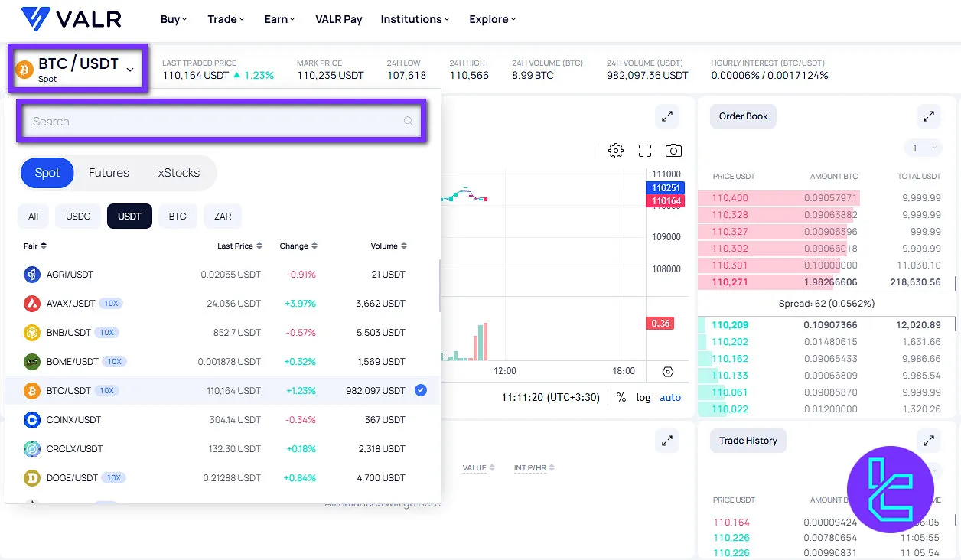Screen dimensions: 961x560
Task: Click the search magnifier icon
Action: 409,121
